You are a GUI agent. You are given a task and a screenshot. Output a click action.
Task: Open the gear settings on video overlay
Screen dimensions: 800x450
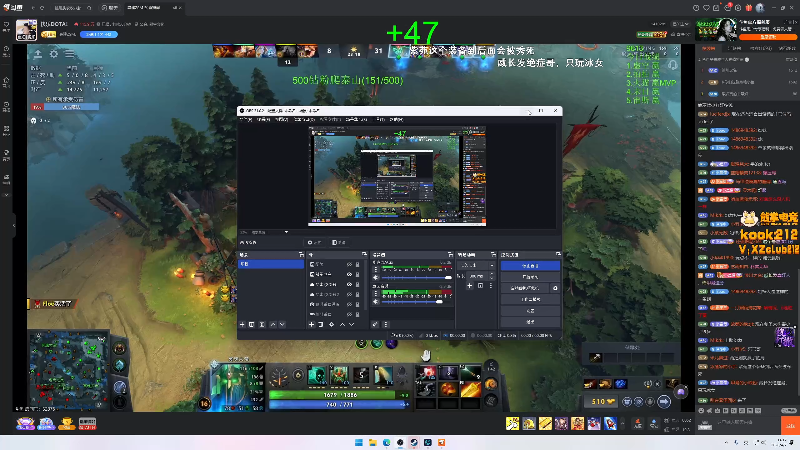[x=54, y=54]
